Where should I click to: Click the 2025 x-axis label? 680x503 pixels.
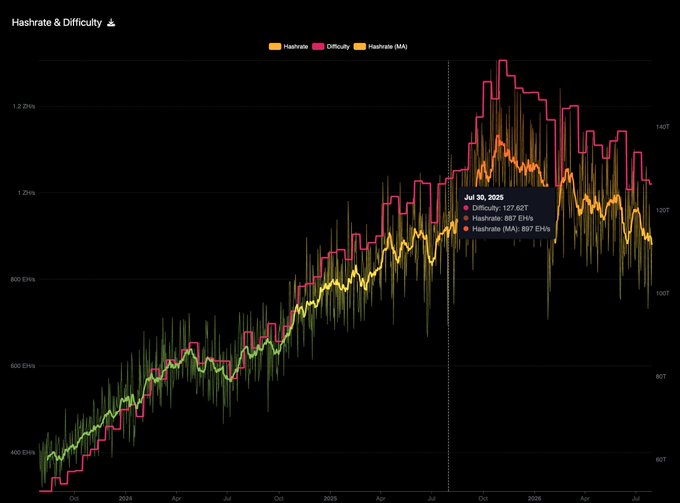330,499
